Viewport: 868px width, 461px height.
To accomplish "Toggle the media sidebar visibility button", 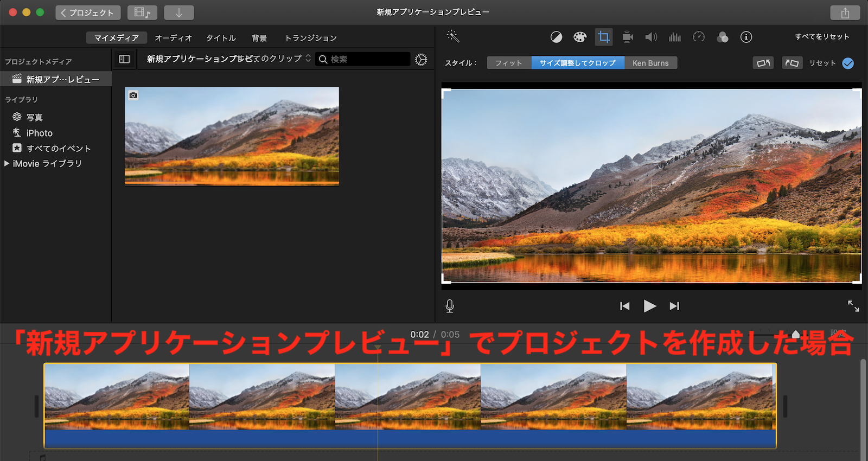I will pyautogui.click(x=124, y=59).
